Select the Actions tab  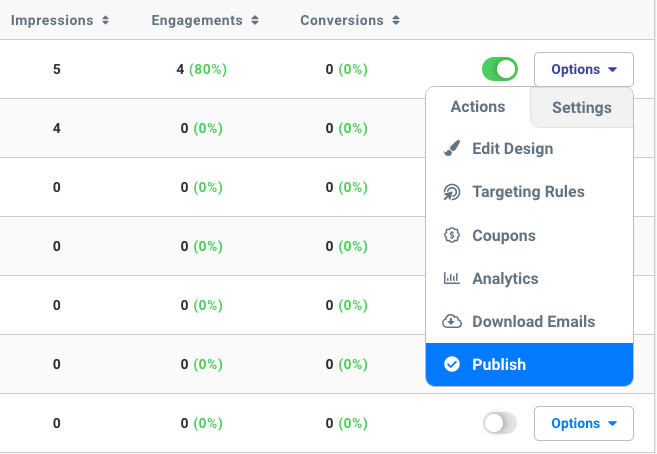click(478, 107)
